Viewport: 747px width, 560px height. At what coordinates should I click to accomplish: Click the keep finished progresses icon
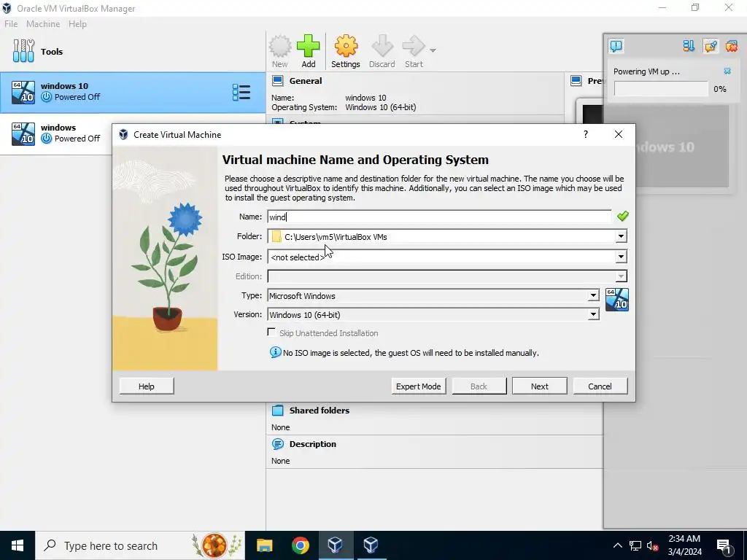click(x=711, y=46)
